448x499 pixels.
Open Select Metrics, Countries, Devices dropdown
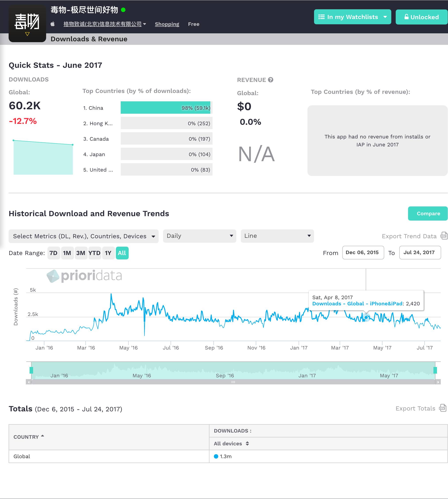[x=83, y=236]
